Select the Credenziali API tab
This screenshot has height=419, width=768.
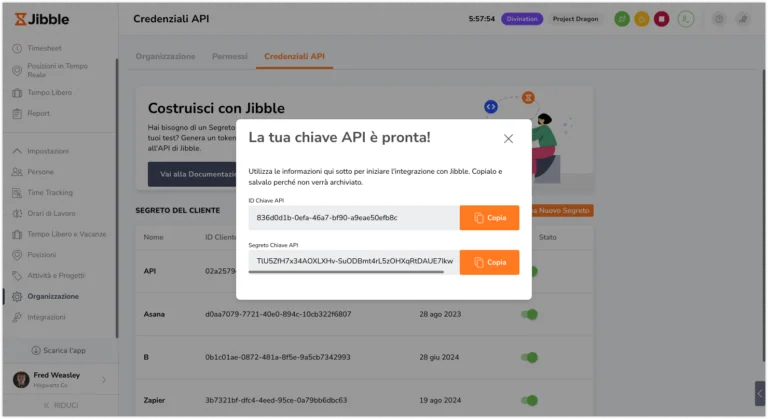coord(294,56)
